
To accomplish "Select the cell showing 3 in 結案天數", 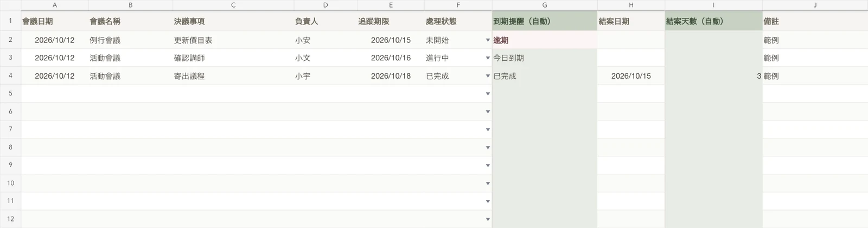I will [713, 76].
